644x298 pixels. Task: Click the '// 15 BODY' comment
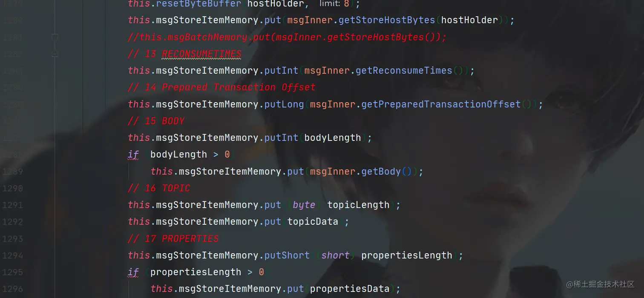156,121
